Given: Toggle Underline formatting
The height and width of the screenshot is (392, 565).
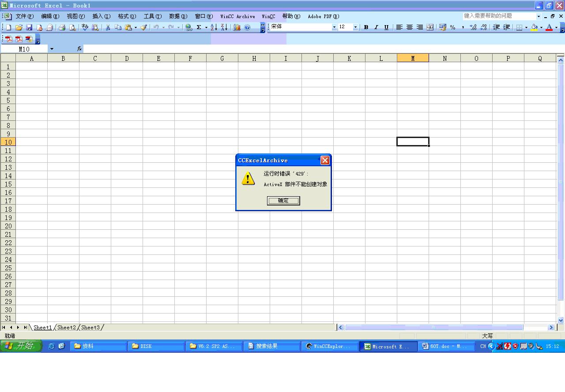Looking at the screenshot, I should (386, 27).
